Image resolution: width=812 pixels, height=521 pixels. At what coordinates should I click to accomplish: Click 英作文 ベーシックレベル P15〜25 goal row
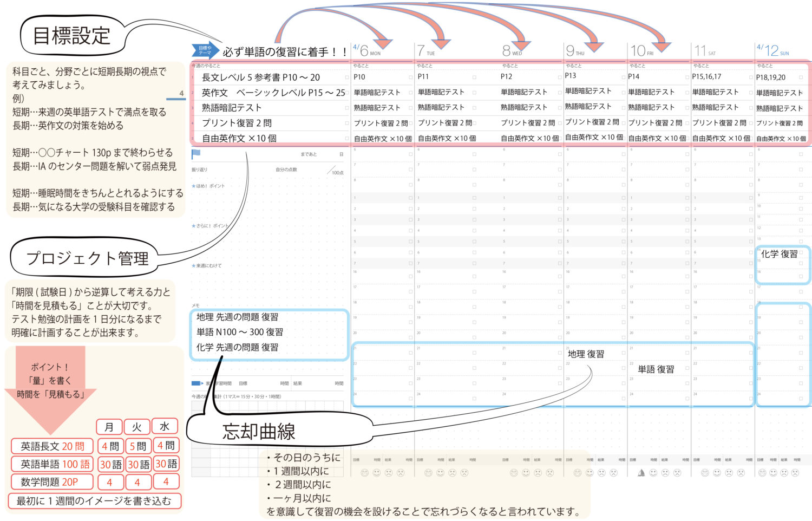click(273, 93)
